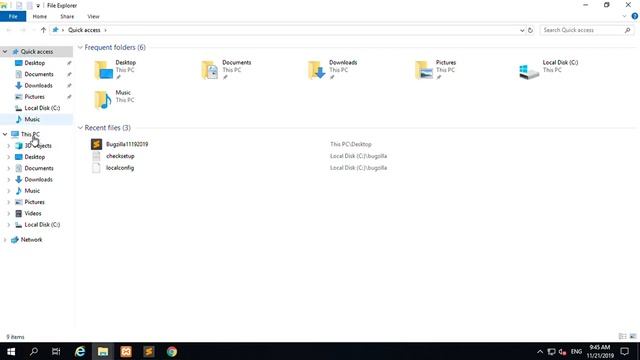Expand Videos node under This PC
The width and height of the screenshot is (640, 360).
click(9, 213)
